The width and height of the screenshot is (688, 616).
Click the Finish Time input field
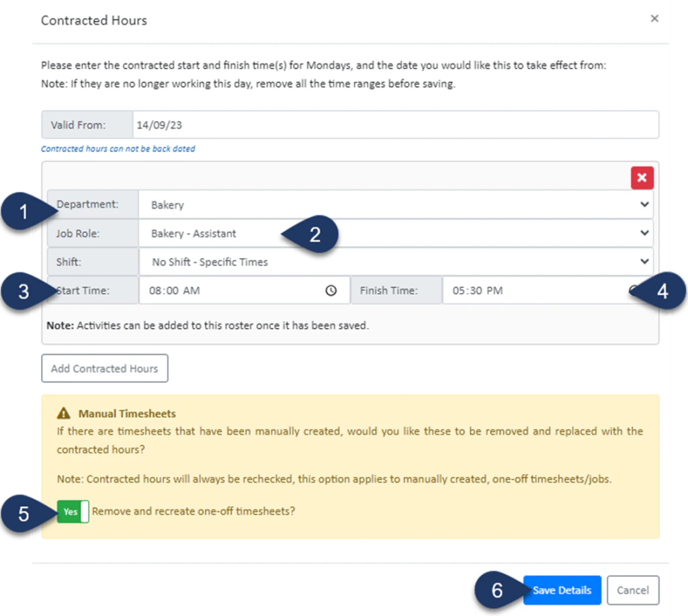548,290
